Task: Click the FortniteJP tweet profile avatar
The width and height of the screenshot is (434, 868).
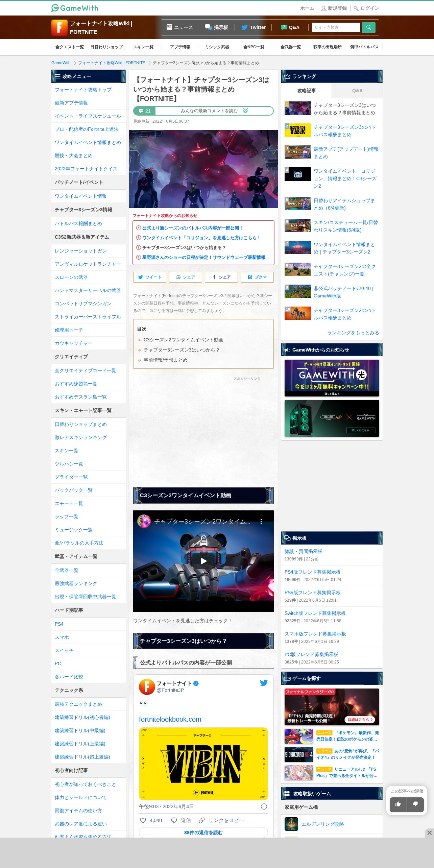Action: coord(147,686)
